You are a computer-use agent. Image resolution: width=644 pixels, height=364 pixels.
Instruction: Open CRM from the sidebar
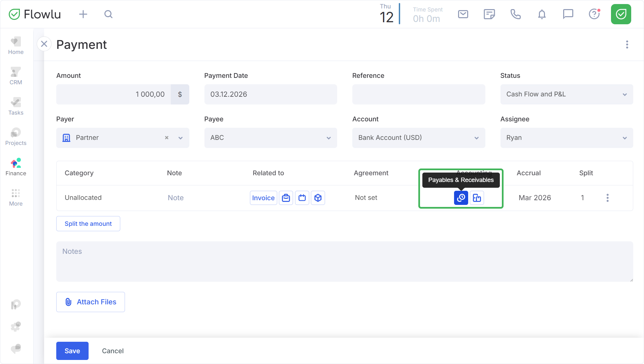pyautogui.click(x=16, y=76)
